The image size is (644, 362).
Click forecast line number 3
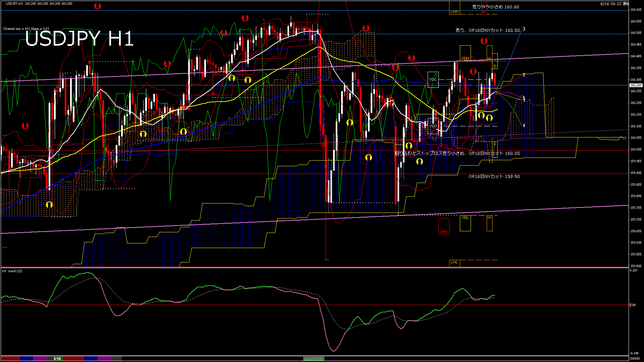(524, 29)
